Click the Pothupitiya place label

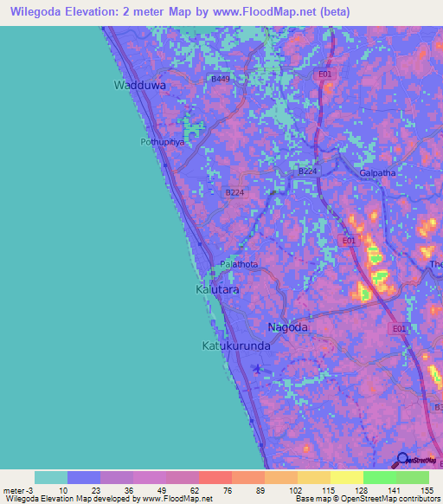[x=163, y=142]
